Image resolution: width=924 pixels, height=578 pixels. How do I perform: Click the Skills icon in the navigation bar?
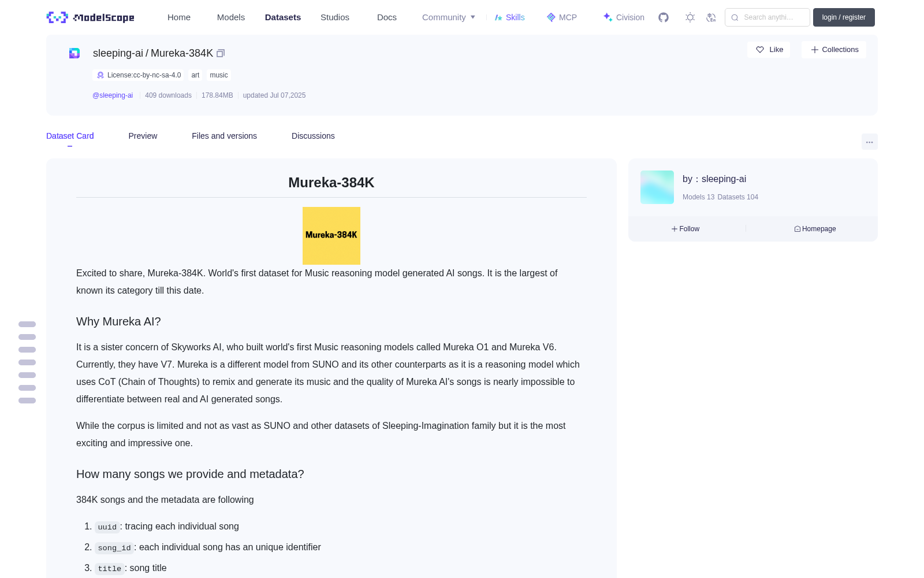pyautogui.click(x=498, y=17)
